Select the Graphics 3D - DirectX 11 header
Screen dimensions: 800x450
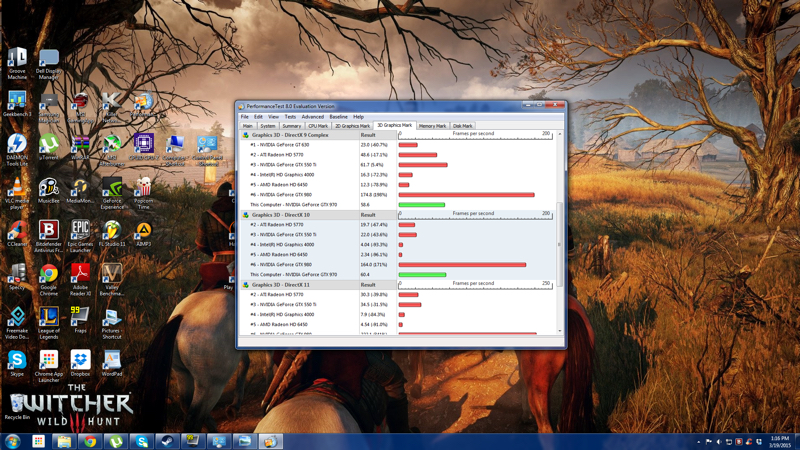click(x=281, y=285)
